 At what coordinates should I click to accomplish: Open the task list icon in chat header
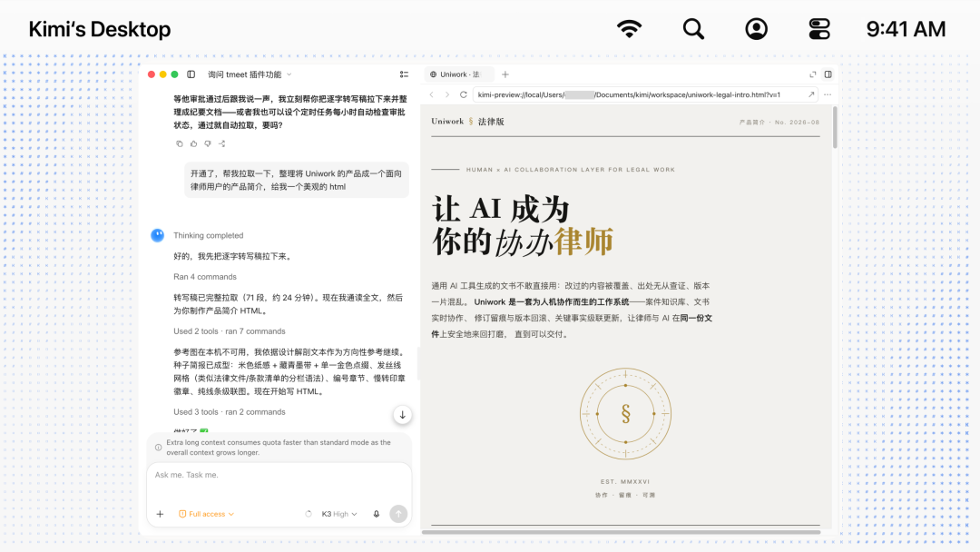(x=404, y=74)
